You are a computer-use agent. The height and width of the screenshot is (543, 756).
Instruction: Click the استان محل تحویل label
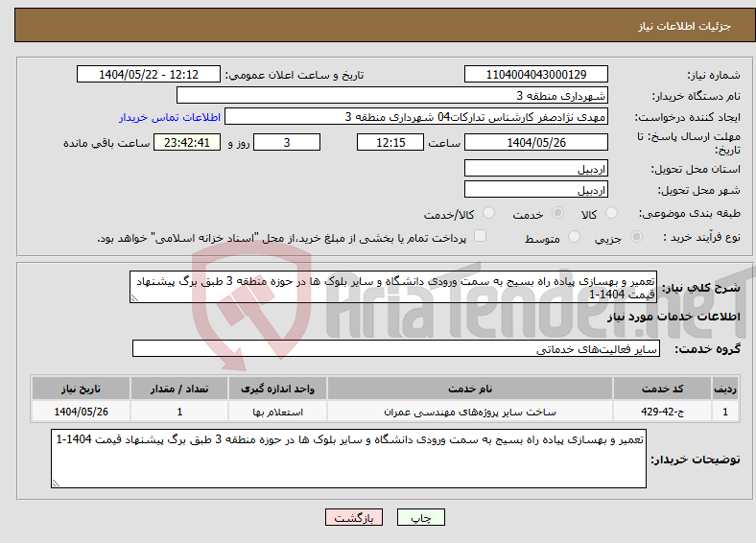pos(696,169)
